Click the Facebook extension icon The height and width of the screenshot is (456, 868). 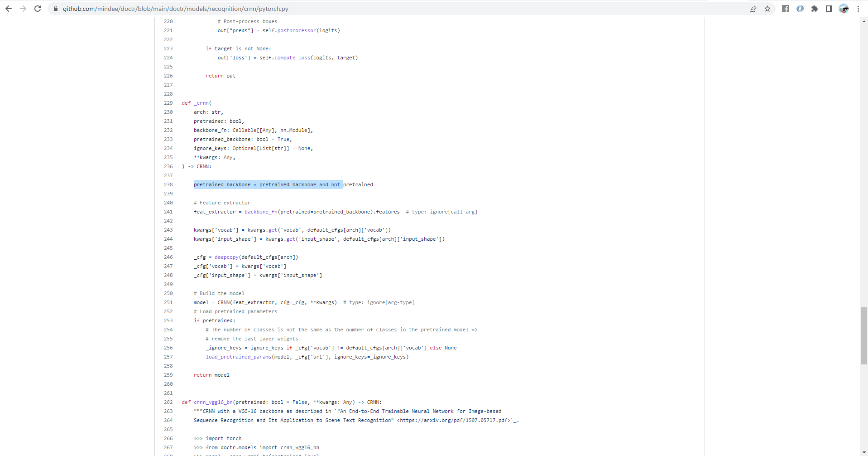[786, 8]
